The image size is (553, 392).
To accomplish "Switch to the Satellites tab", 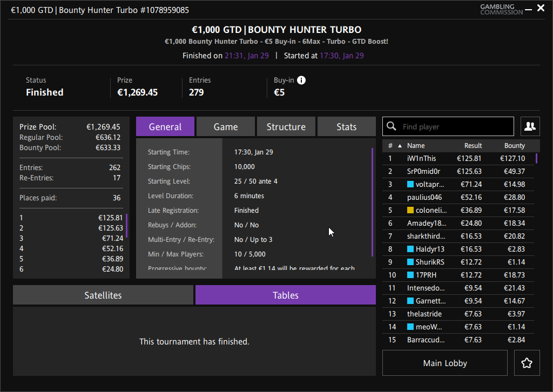I will tap(103, 295).
